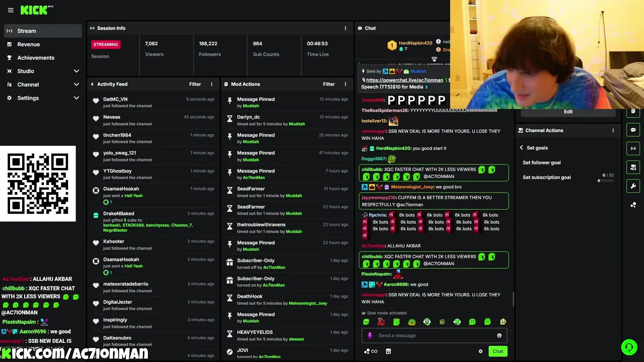Image resolution: width=644 pixels, height=362 pixels.
Task: Click the Edit button below the webcam
Action: pos(568,112)
